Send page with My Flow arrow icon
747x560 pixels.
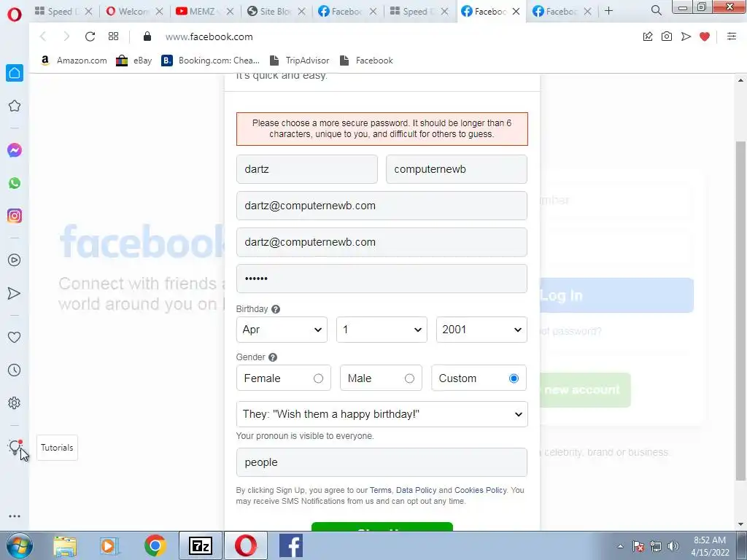click(686, 36)
